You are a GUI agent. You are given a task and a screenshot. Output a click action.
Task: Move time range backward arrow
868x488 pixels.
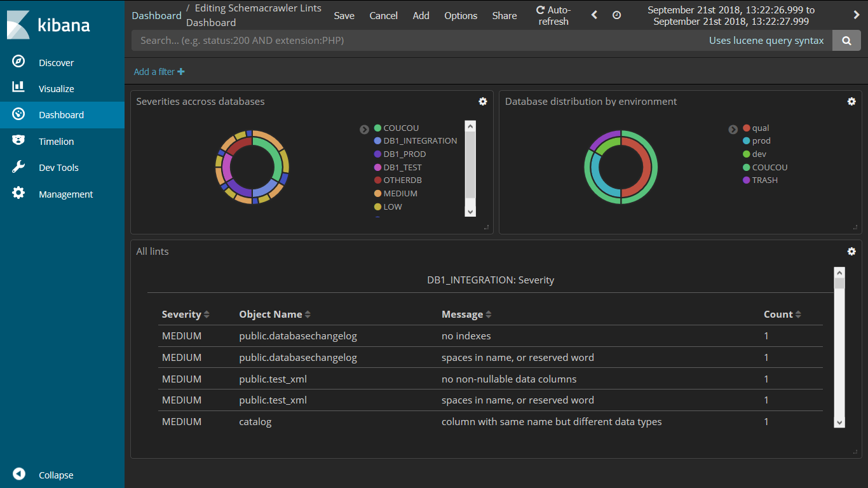[x=594, y=15]
